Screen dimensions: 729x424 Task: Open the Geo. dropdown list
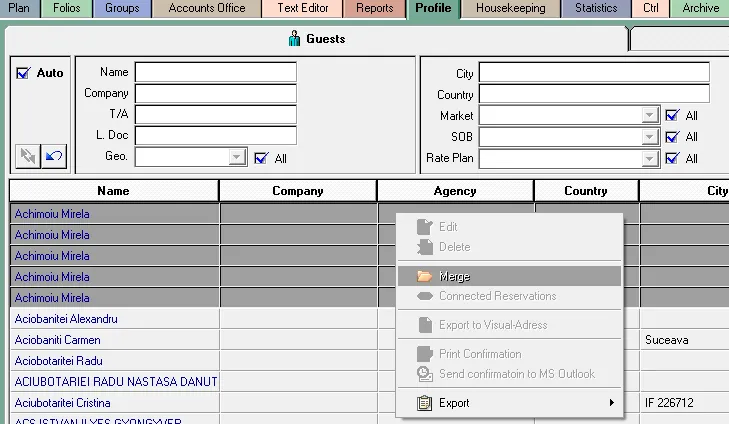point(237,157)
